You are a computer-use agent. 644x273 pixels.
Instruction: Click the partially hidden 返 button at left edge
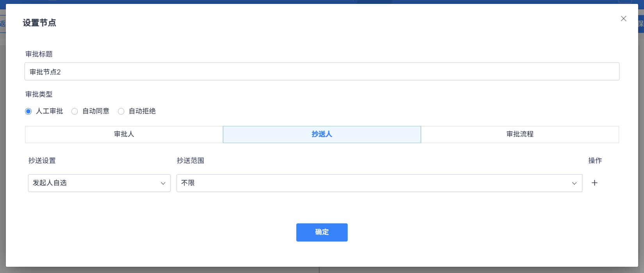2,23
